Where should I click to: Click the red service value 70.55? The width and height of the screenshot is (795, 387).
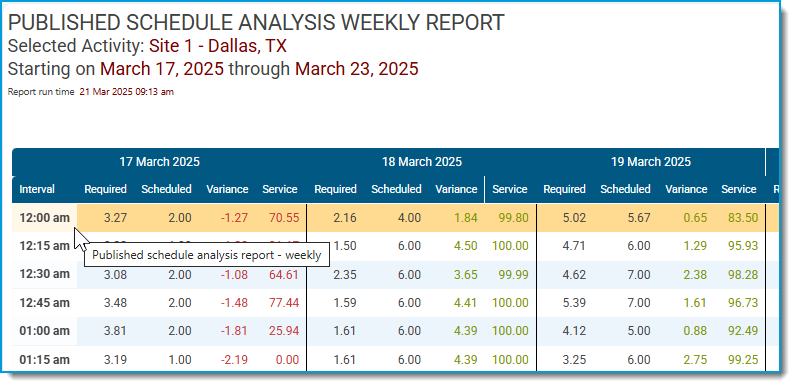coord(284,218)
